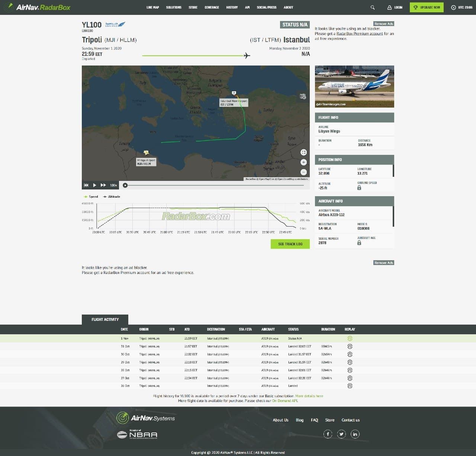The height and width of the screenshot is (456, 476).
Task: Click the top Remove Ads button
Action: tap(383, 24)
